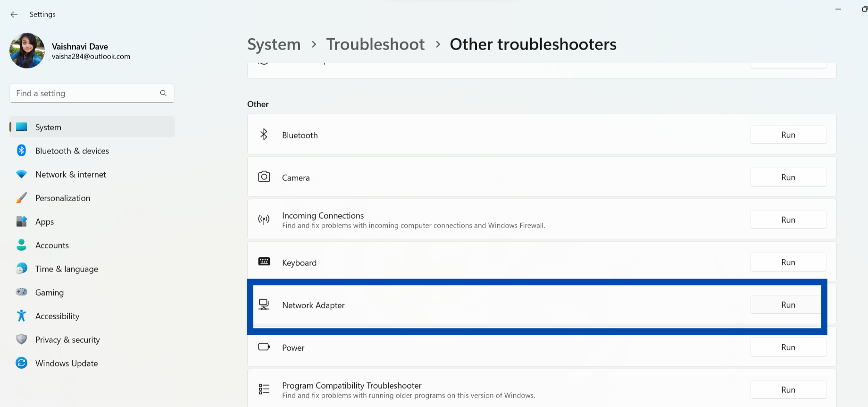Open the Vaishnavi Dave profile picture
The height and width of the screenshot is (407, 868).
pyautogui.click(x=27, y=51)
